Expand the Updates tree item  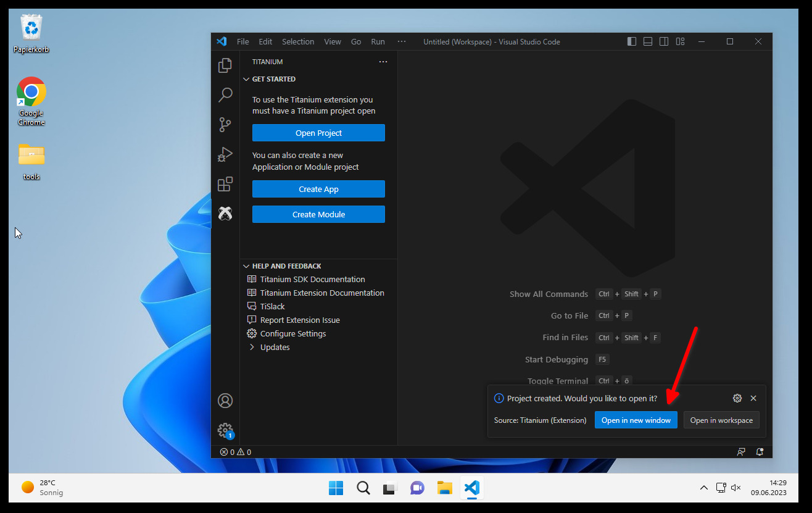coord(275,347)
